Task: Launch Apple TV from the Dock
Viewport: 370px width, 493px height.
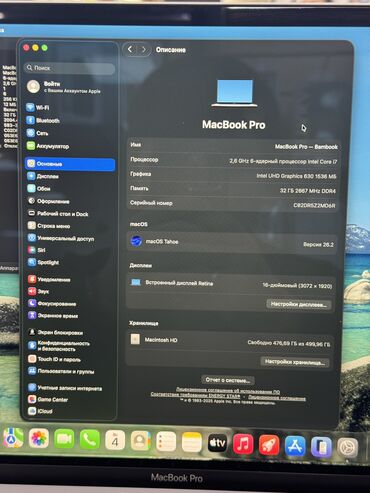Action: click(217, 443)
